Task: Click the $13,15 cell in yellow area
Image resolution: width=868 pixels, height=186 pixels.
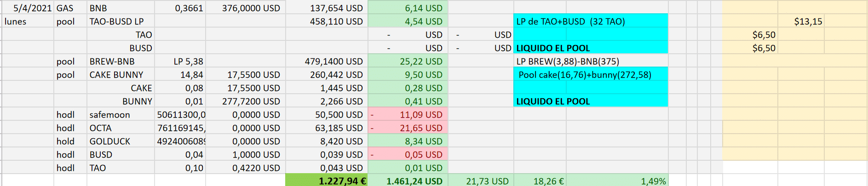Action: (x=801, y=21)
